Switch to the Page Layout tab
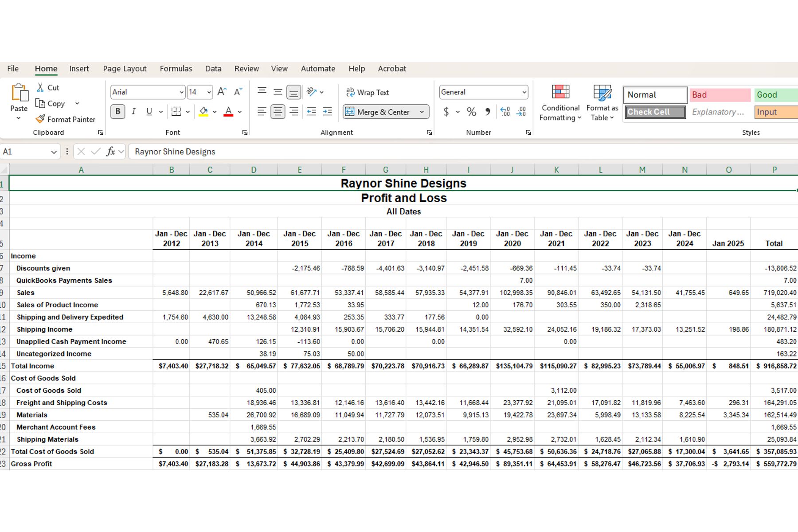 pos(125,69)
